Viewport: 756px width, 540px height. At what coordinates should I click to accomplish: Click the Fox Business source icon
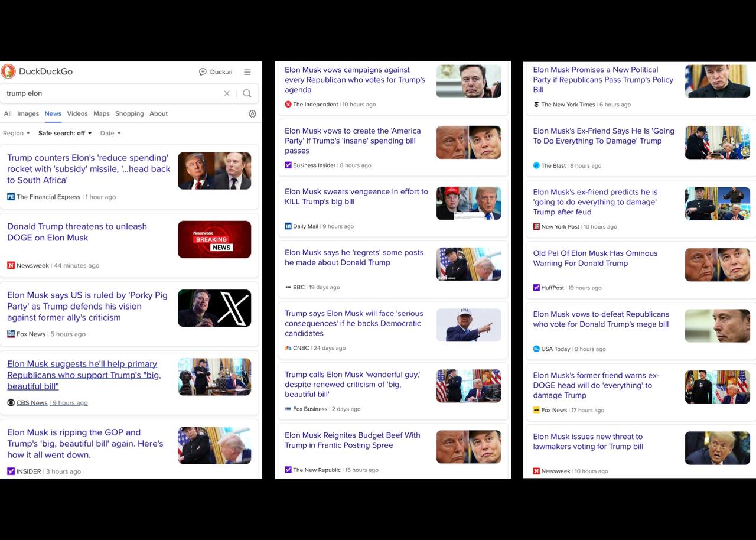[288, 409]
